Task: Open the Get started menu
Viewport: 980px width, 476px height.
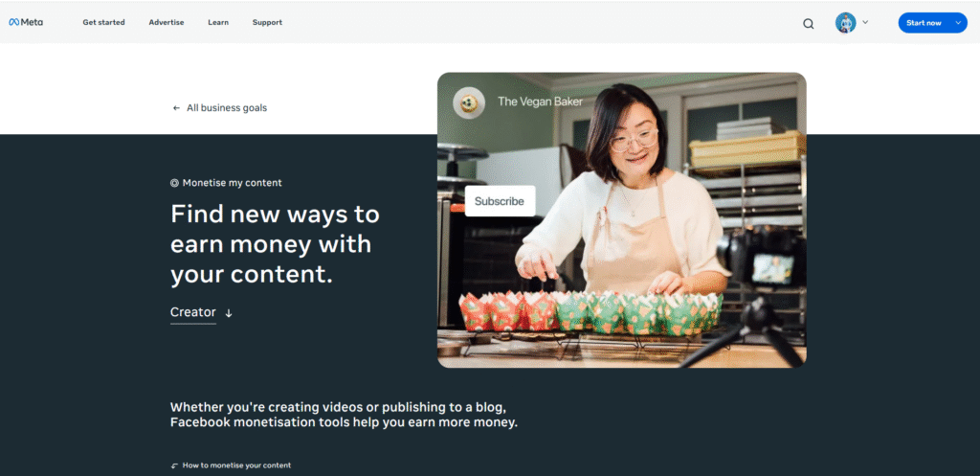Action: tap(103, 23)
